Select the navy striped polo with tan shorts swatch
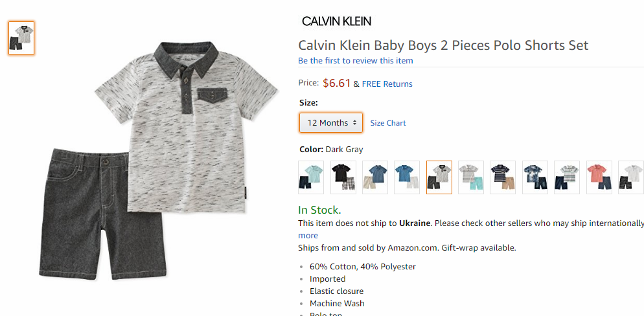This screenshot has height=316, width=644. point(503,177)
